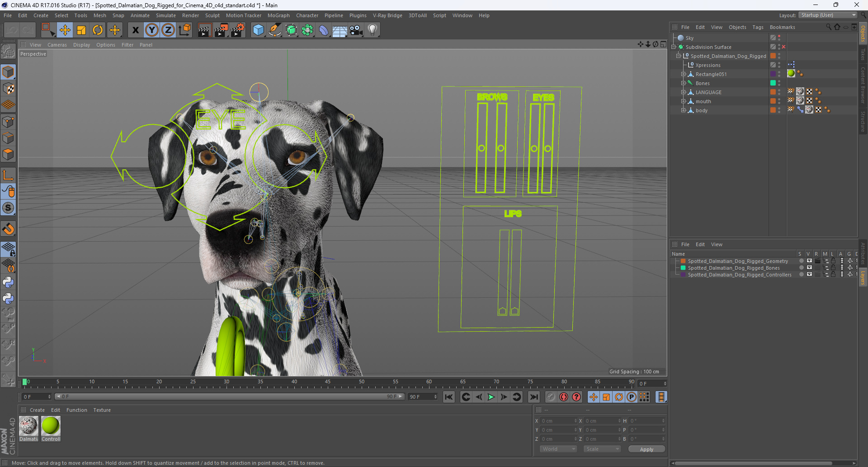Click Geometry layer orange color swatch
Screen dimensions: 868x467
[x=683, y=261]
